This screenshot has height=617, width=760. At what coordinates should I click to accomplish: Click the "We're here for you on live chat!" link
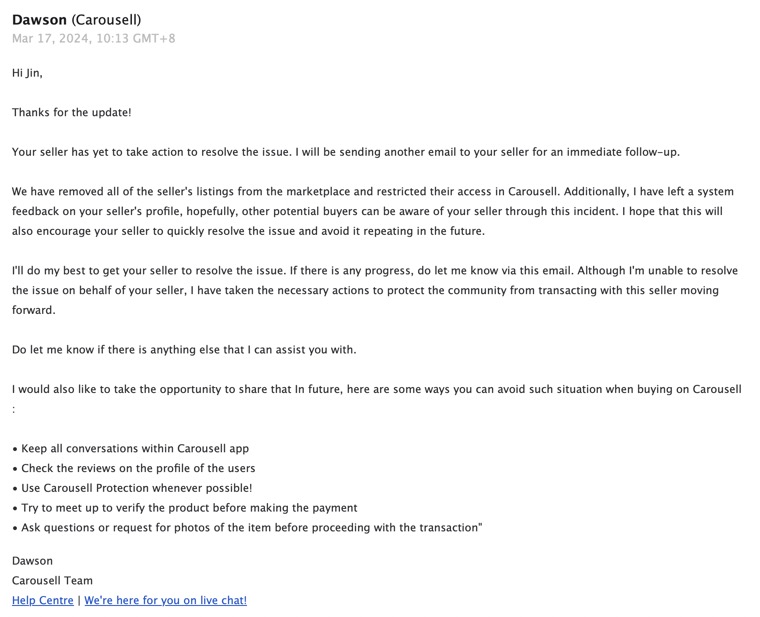point(165,600)
